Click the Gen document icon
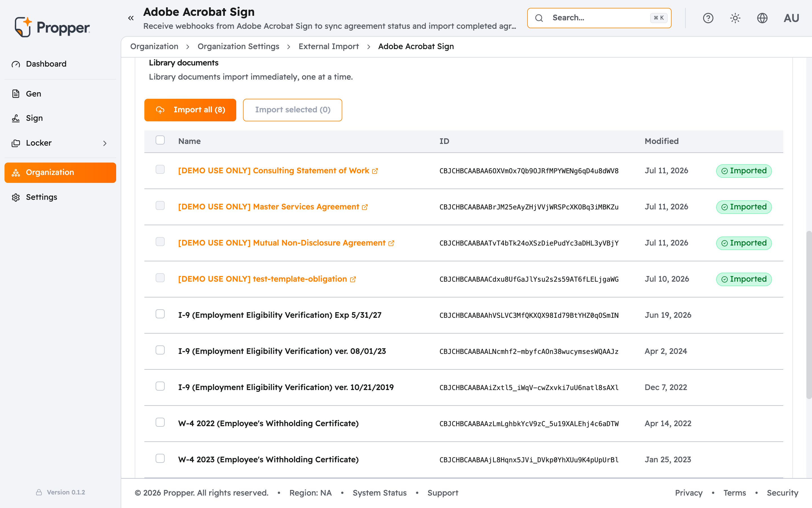Screen dimensions: 812x508 [16, 94]
